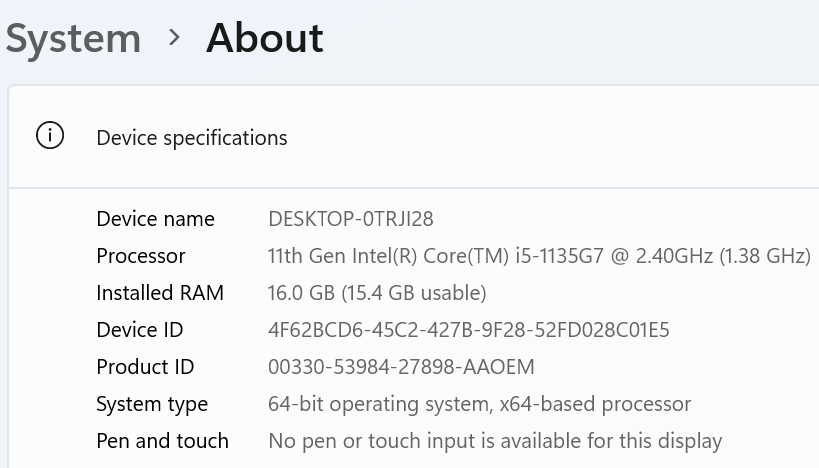Screen dimensions: 819x468
Task: Select Device ID value 4F62BCD6-45C2-427B-9F28-52FD028C01E5
Action: (x=469, y=330)
